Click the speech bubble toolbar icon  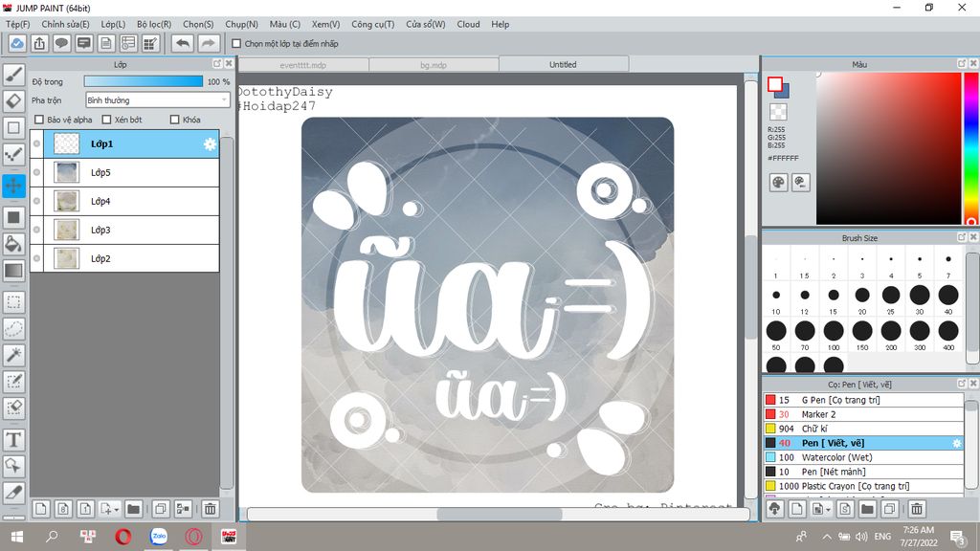61,43
